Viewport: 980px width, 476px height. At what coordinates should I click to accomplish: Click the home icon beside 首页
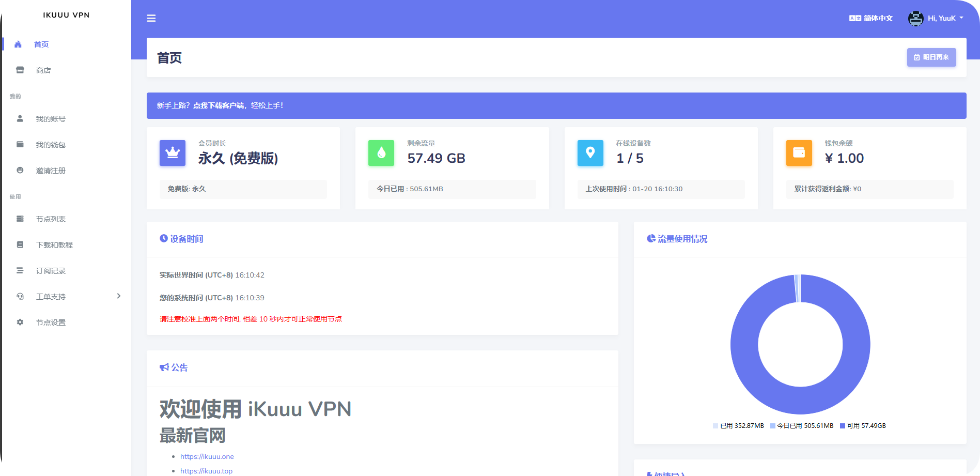point(18,44)
